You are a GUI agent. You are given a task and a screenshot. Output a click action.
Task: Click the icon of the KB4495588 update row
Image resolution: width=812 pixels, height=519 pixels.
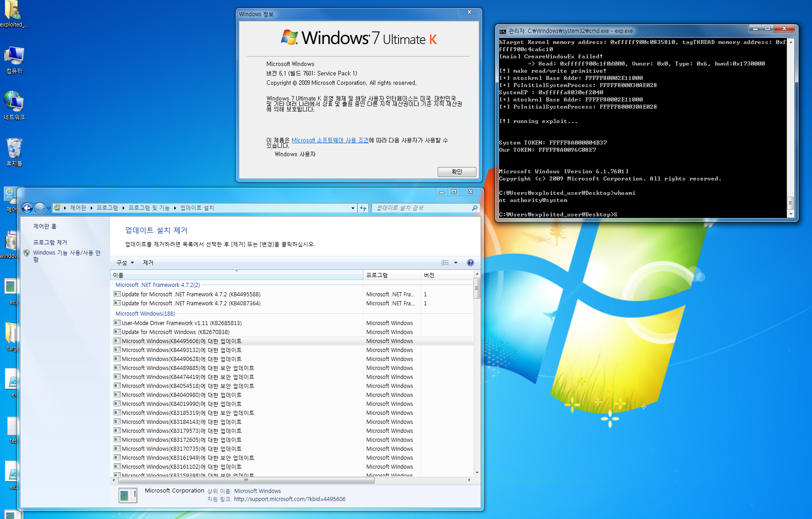pyautogui.click(x=117, y=294)
